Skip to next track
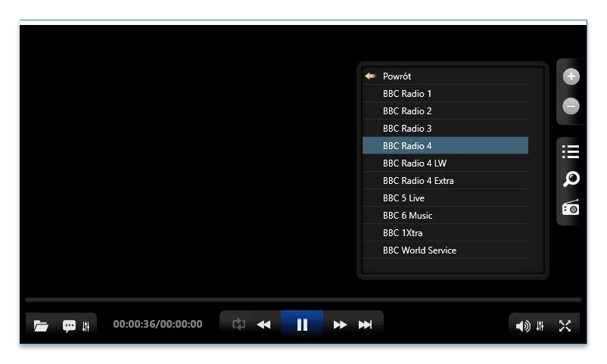Viewport: 607px width, 364px height. [365, 325]
